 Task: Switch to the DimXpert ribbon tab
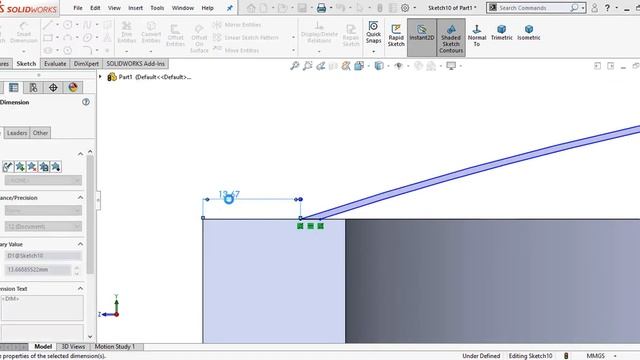click(86, 64)
